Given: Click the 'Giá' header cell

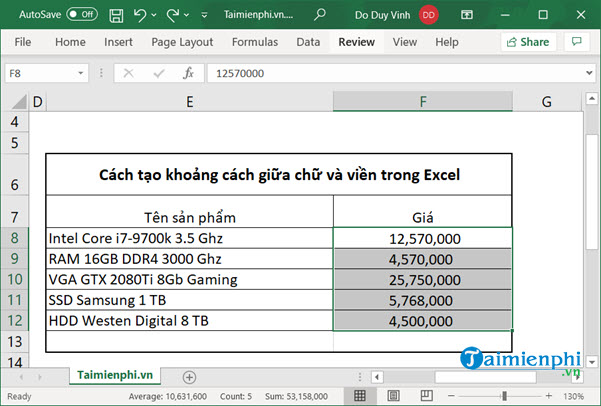Looking at the screenshot, I should (x=422, y=211).
